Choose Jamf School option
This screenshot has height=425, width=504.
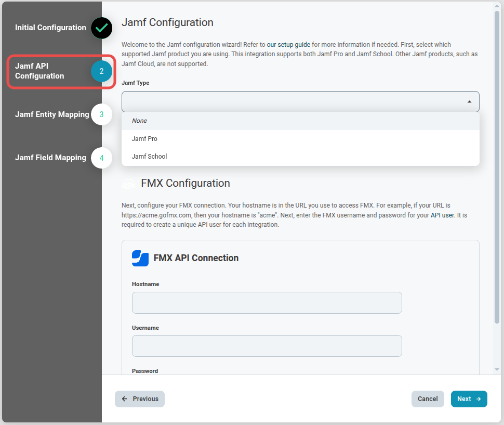(x=149, y=157)
